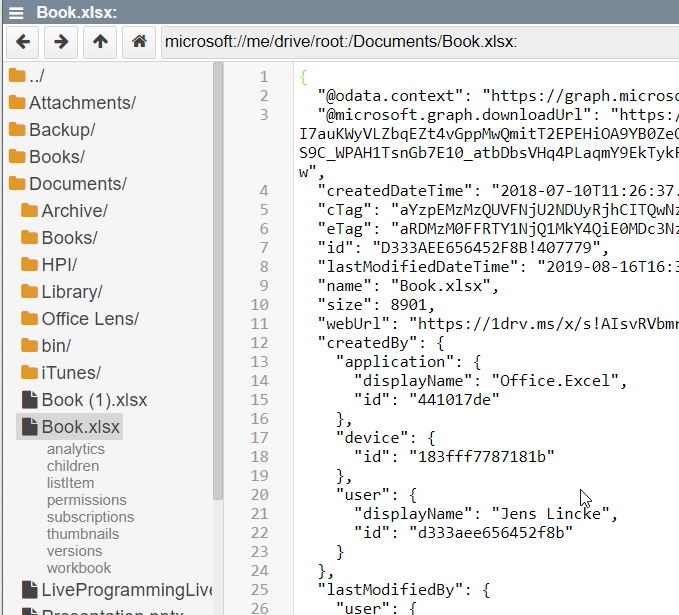
Task: Click the Book (1).xlsx file icon
Action: pos(29,400)
